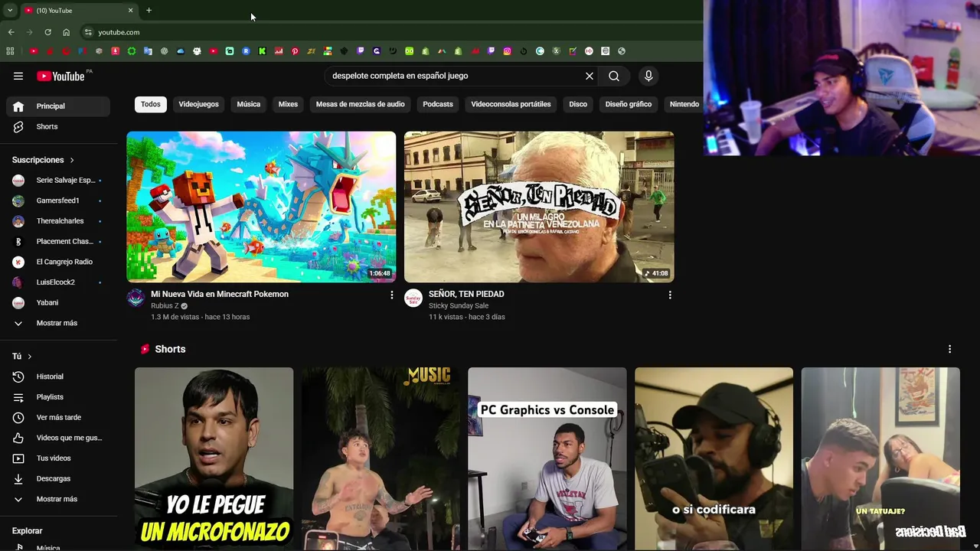Open Playlists in the sidebar
This screenshot has width=980, height=551.
coord(58,397)
